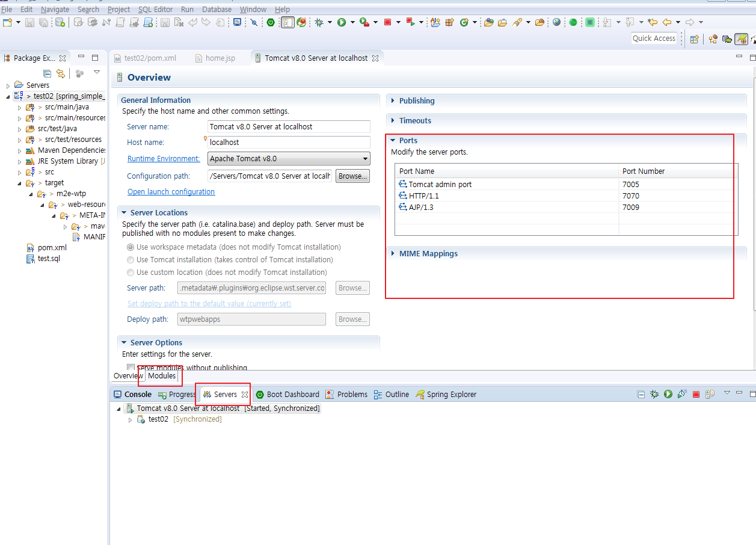Image resolution: width=756 pixels, height=545 pixels.
Task: Click the new database connection icon
Action: (60, 22)
